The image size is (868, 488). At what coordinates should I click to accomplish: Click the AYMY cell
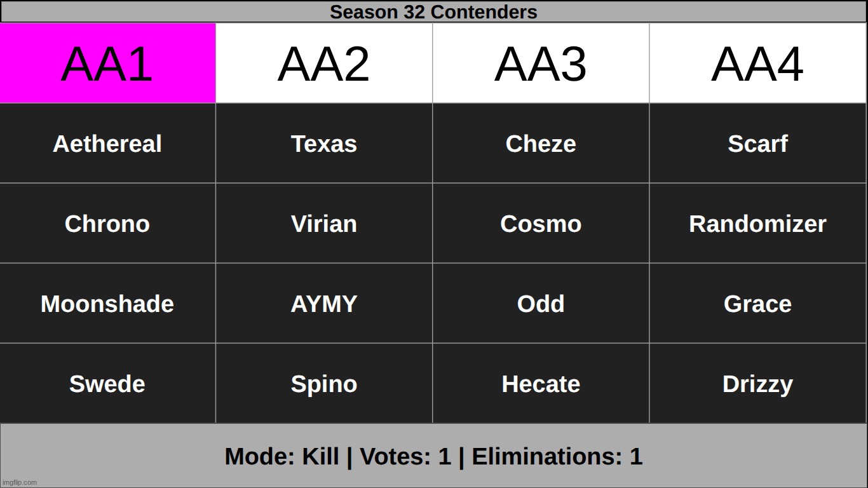click(x=324, y=303)
